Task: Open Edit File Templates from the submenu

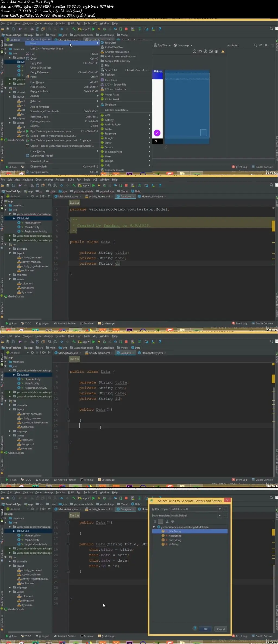Action: coord(116,110)
